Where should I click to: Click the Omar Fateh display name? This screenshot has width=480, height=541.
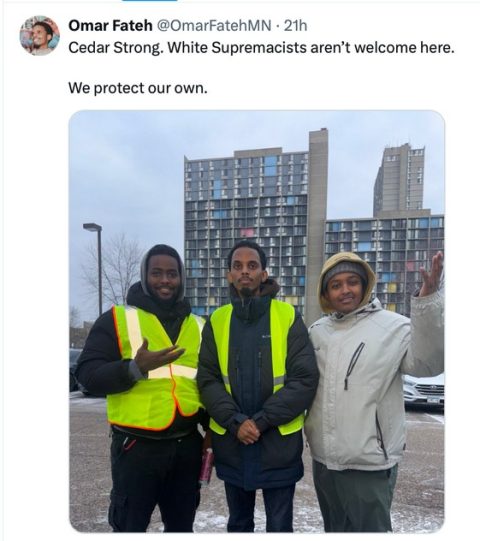point(110,26)
